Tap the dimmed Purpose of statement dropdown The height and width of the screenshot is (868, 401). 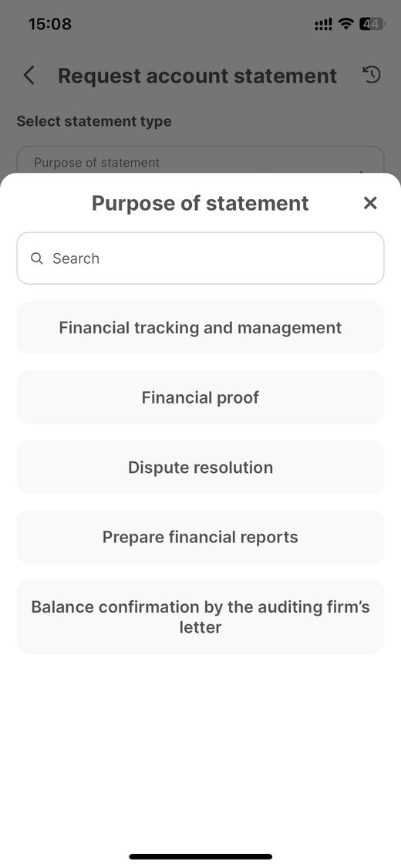click(200, 160)
